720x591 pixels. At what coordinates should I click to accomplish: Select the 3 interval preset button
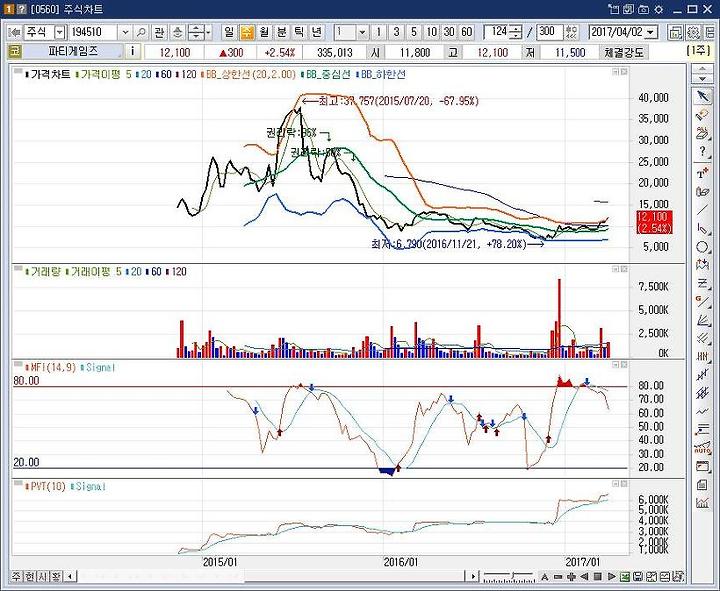pyautogui.click(x=396, y=32)
